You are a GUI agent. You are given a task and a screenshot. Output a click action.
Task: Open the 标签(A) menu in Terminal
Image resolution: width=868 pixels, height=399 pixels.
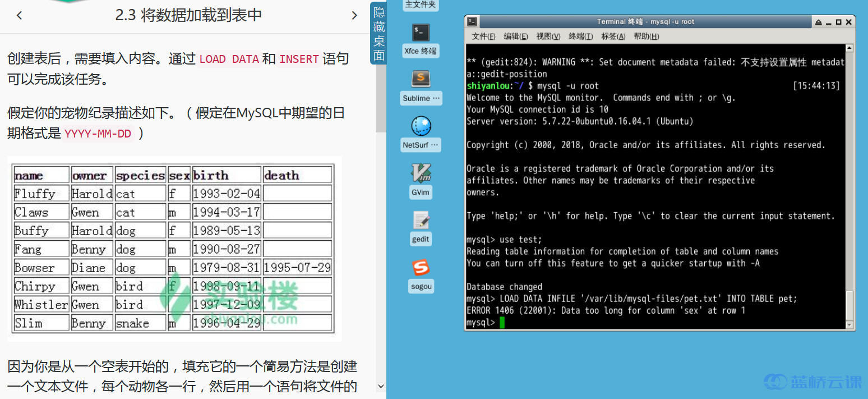point(613,36)
